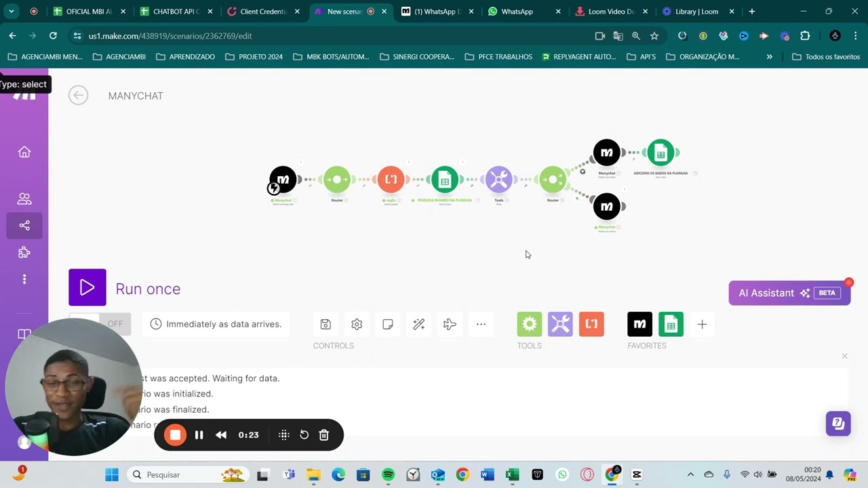Open the help chat widget button

click(838, 424)
